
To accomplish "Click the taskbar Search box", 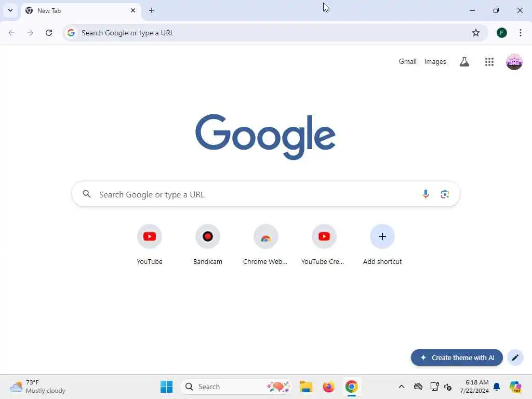I will coord(236,387).
